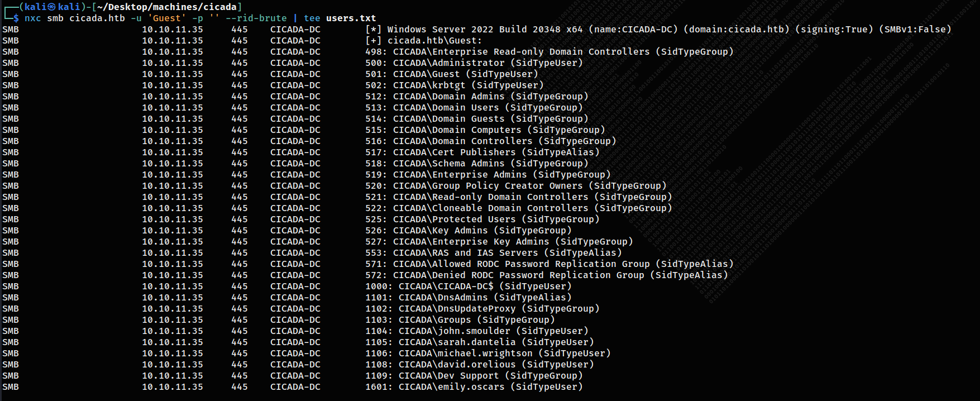Click the 525: Protected Users entry
This screenshot has width=980, height=401.
(482, 219)
